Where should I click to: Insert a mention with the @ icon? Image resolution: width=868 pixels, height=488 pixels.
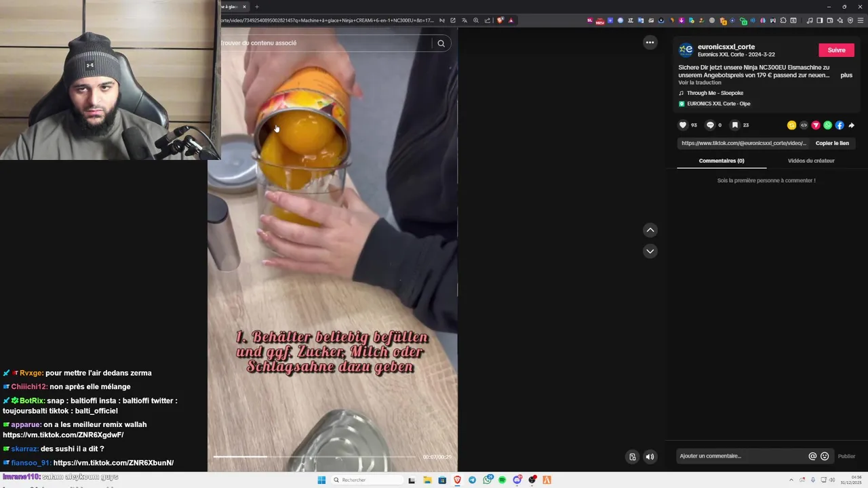pos(812,456)
